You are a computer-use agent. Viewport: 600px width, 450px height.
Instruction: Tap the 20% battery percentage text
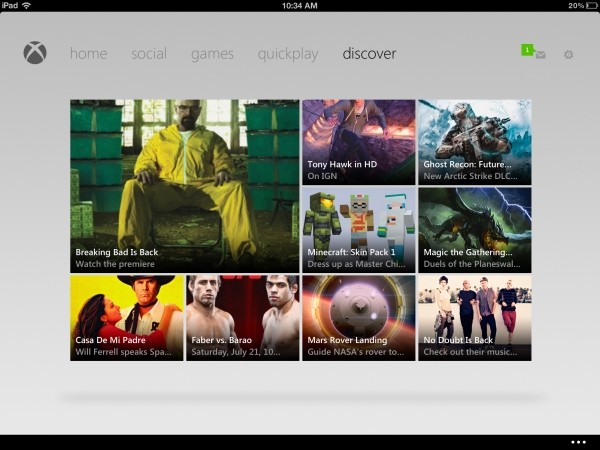pos(576,5)
